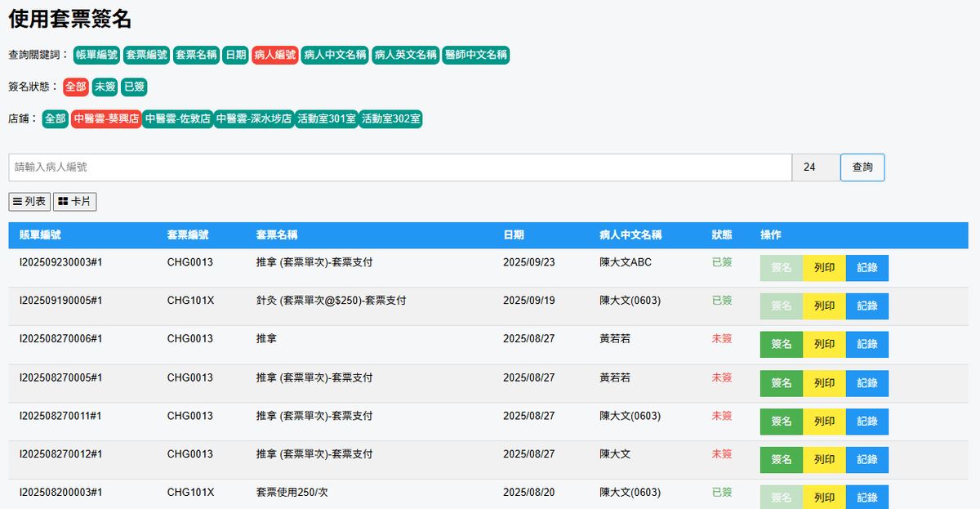Viewport: 980px width, 509px height.
Task: Choose 帳單編號 as search keyword
Action: coord(96,55)
